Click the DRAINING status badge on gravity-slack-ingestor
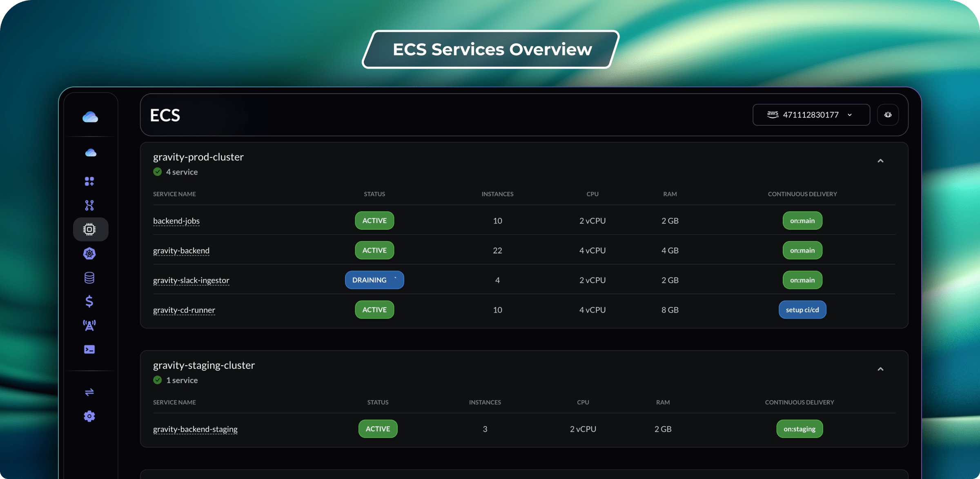 (374, 280)
